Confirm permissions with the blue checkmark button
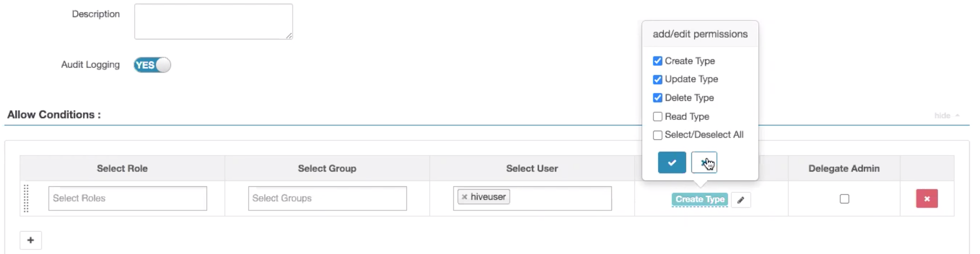Viewport: 980px width, 254px height. 672,162
